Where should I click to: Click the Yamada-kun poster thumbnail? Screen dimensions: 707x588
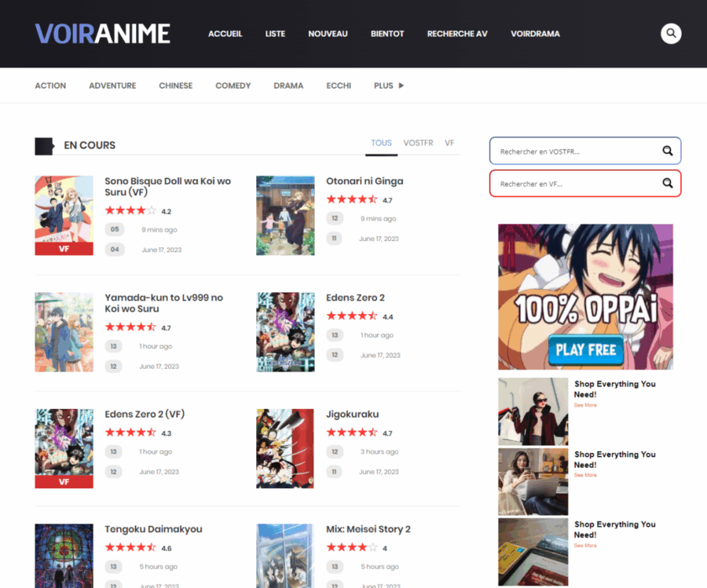coord(64,332)
